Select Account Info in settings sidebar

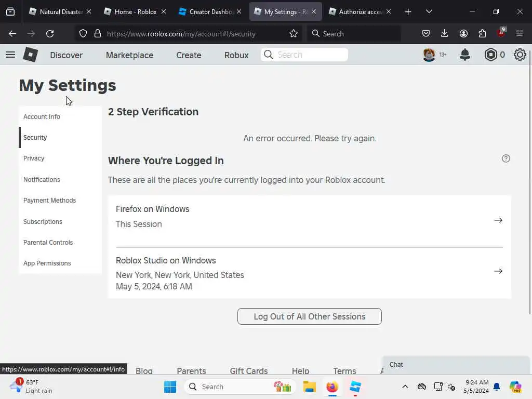click(60, 117)
